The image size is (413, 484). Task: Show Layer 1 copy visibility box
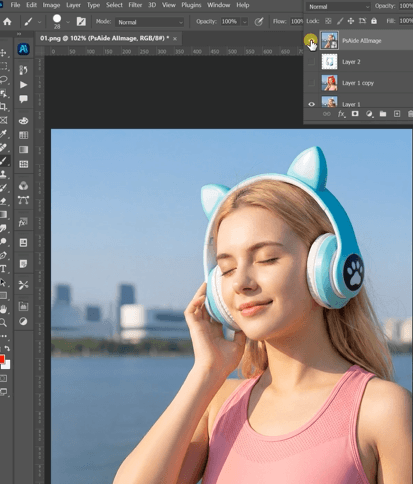(x=311, y=83)
